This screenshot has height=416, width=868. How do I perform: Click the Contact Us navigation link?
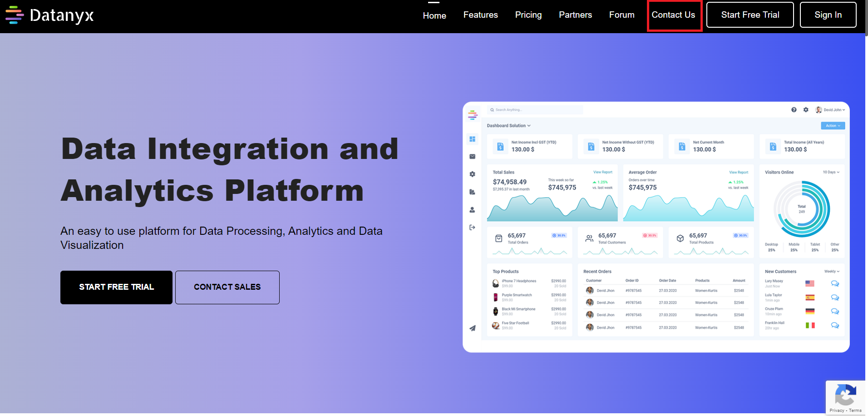point(673,15)
